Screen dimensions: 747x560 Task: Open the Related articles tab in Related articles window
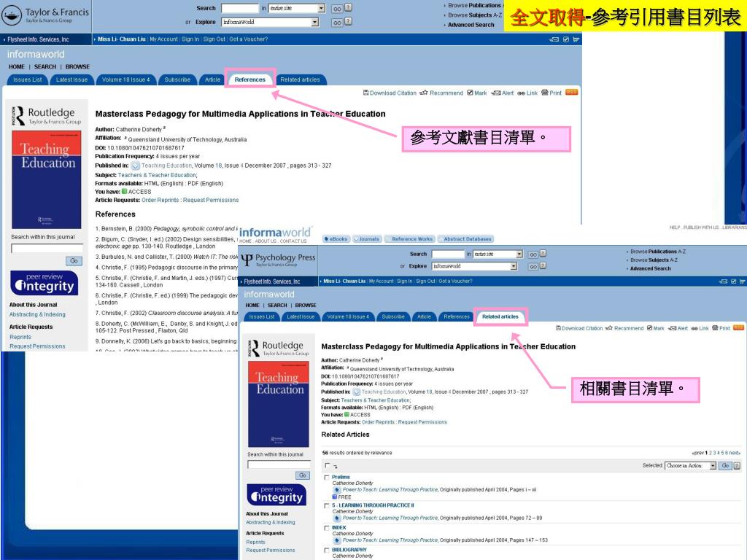[x=500, y=316]
